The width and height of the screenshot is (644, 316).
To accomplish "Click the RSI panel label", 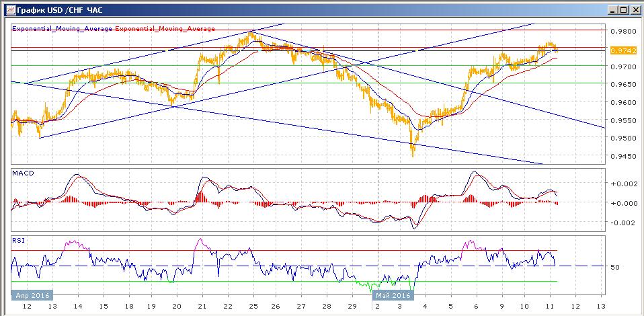I will coord(18,241).
